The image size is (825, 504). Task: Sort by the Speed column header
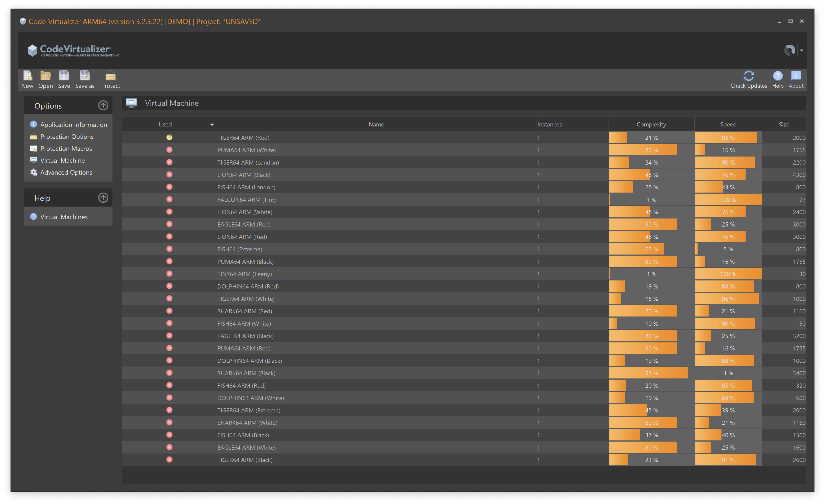coord(728,124)
